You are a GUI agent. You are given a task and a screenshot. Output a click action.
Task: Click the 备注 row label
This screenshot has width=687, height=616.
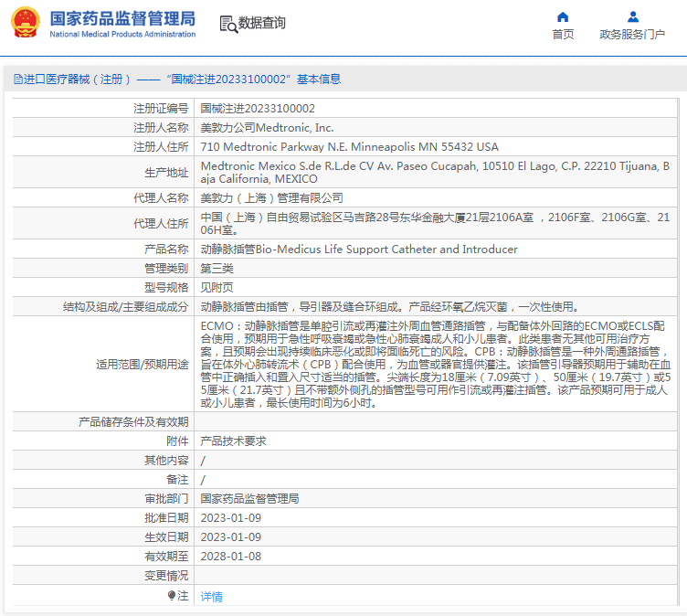click(177, 480)
